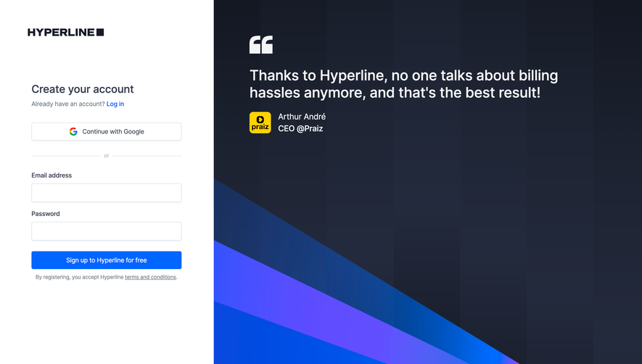Viewport: 642px width, 364px height.
Task: Click the Hyperline logo
Action: (65, 33)
